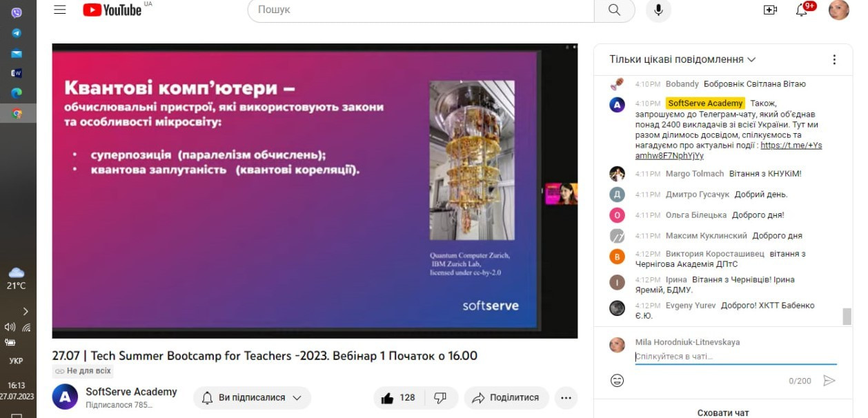This screenshot has width=868, height=418.
Task: Click the Поділитися share button
Action: pyautogui.click(x=506, y=398)
